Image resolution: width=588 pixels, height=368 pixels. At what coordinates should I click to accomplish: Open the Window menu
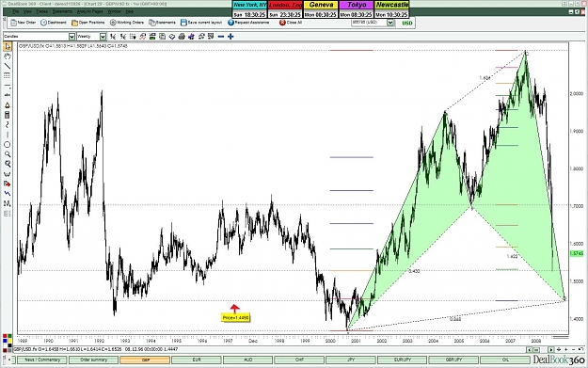[115, 11]
